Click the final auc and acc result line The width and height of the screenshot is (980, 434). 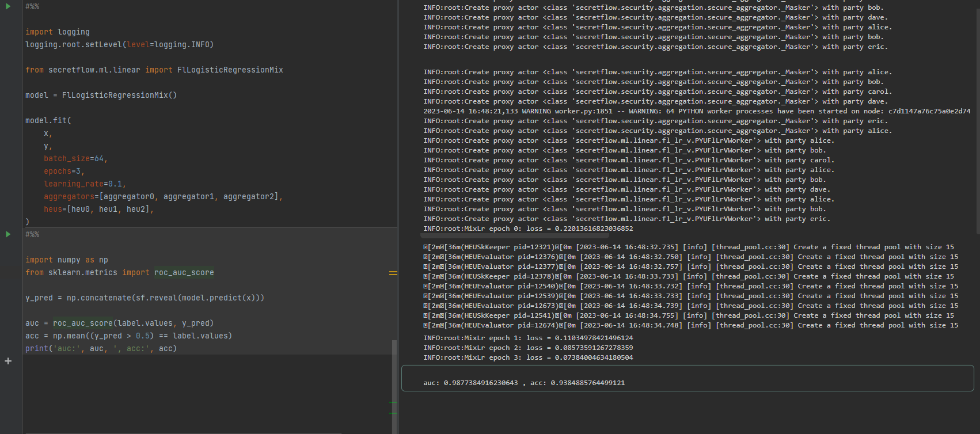click(524, 383)
